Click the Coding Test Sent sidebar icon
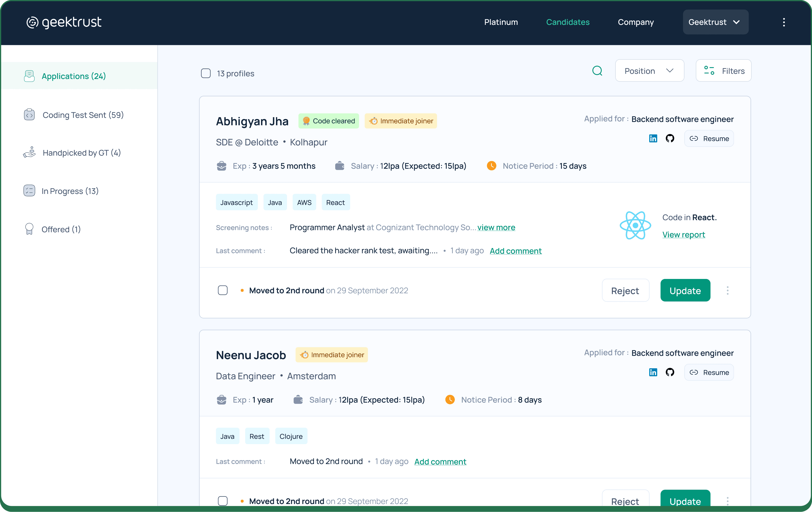812x512 pixels. click(29, 115)
